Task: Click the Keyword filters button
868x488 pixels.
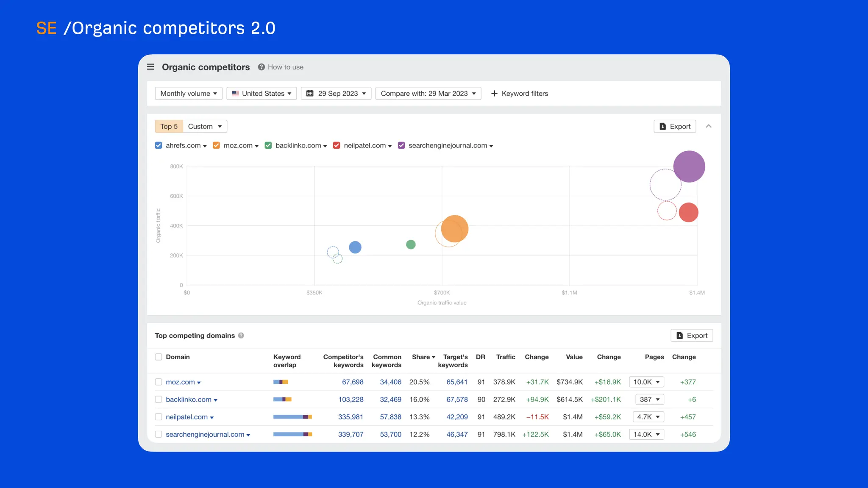Action: click(519, 93)
